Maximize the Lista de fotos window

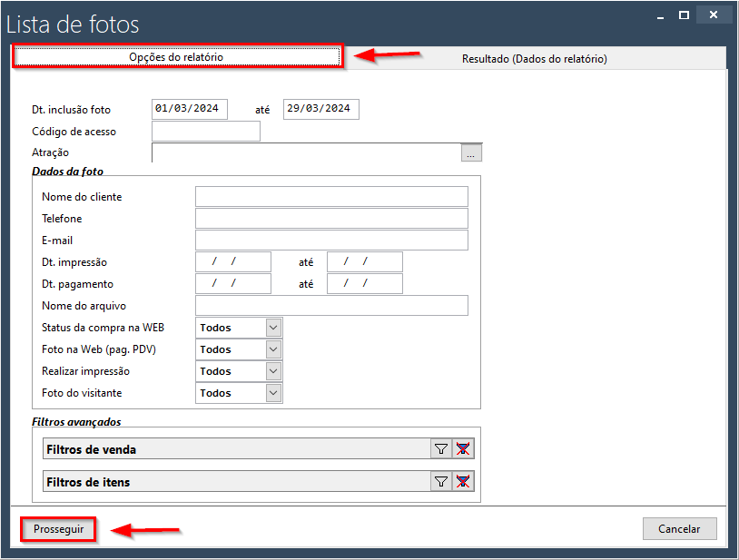tap(684, 15)
